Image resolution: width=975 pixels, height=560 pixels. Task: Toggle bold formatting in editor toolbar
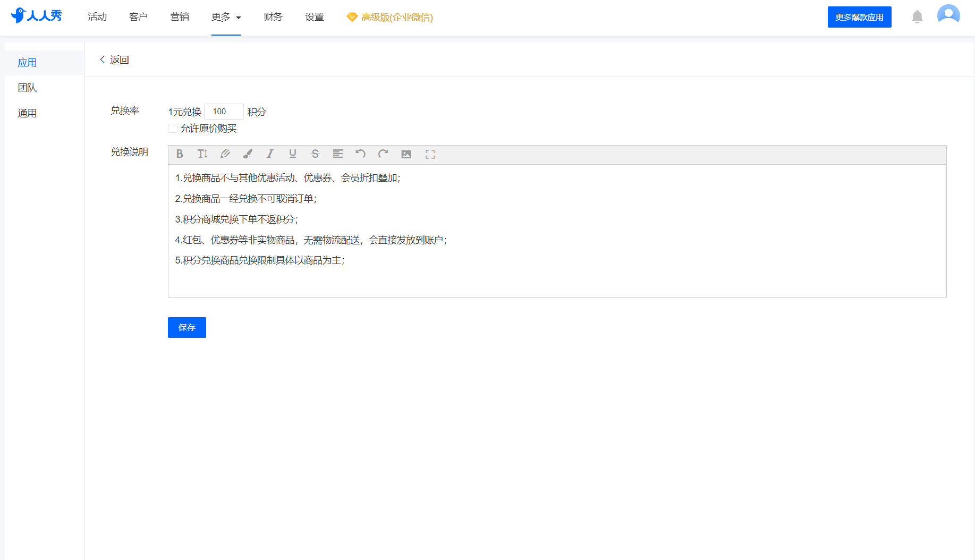(x=180, y=154)
